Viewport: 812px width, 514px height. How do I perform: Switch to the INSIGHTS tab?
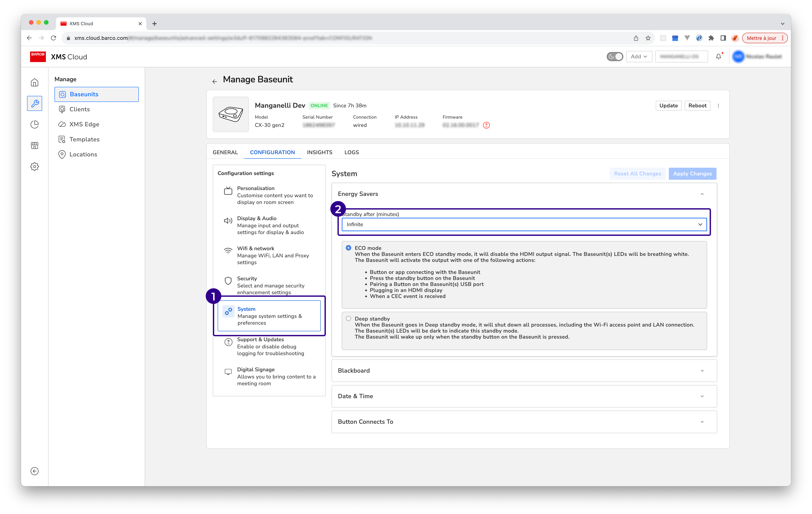click(319, 152)
